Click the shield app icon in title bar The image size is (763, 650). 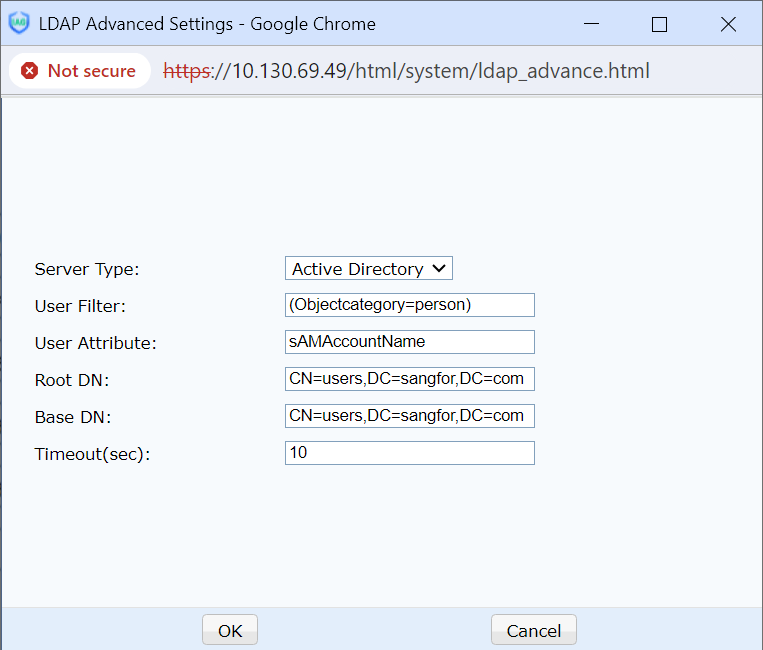tap(19, 23)
